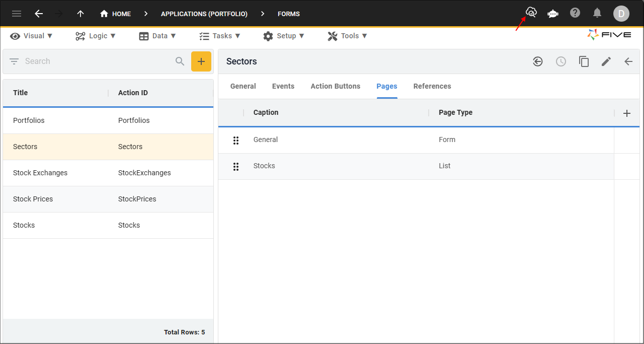This screenshot has width=644, height=344.
Task: Click the forward navigation arrow
Action: [x=59, y=14]
